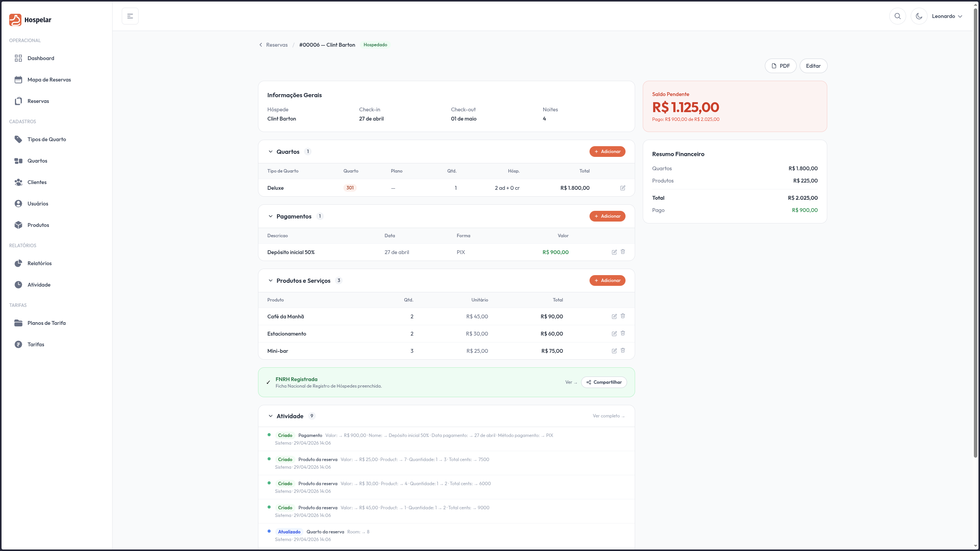This screenshot has width=980, height=551.
Task: Edit the Café da Manhã product
Action: pyautogui.click(x=614, y=316)
